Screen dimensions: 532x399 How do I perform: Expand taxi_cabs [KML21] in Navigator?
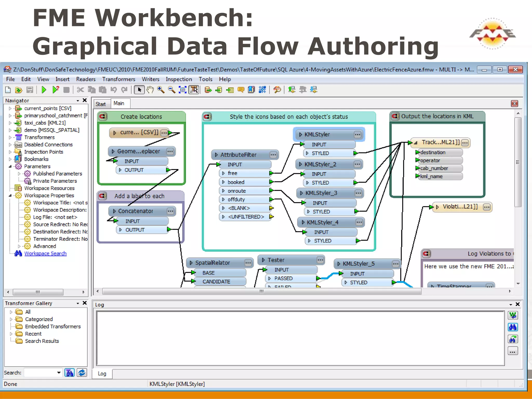10,123
